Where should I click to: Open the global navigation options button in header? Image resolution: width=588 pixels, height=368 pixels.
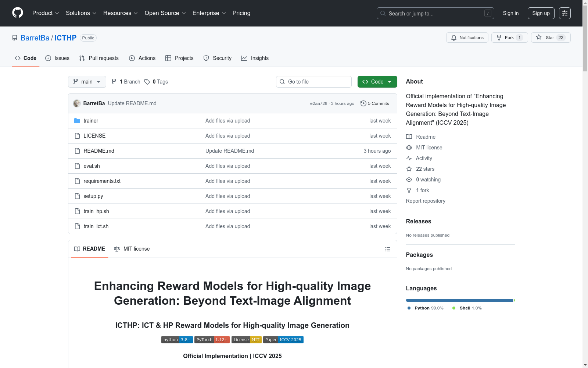(565, 13)
